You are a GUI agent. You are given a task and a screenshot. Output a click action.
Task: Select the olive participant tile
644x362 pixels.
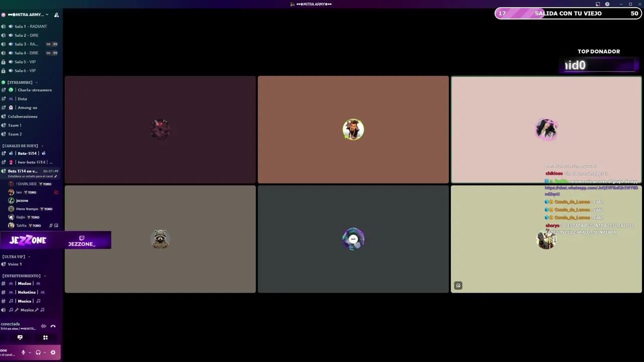coord(546,239)
